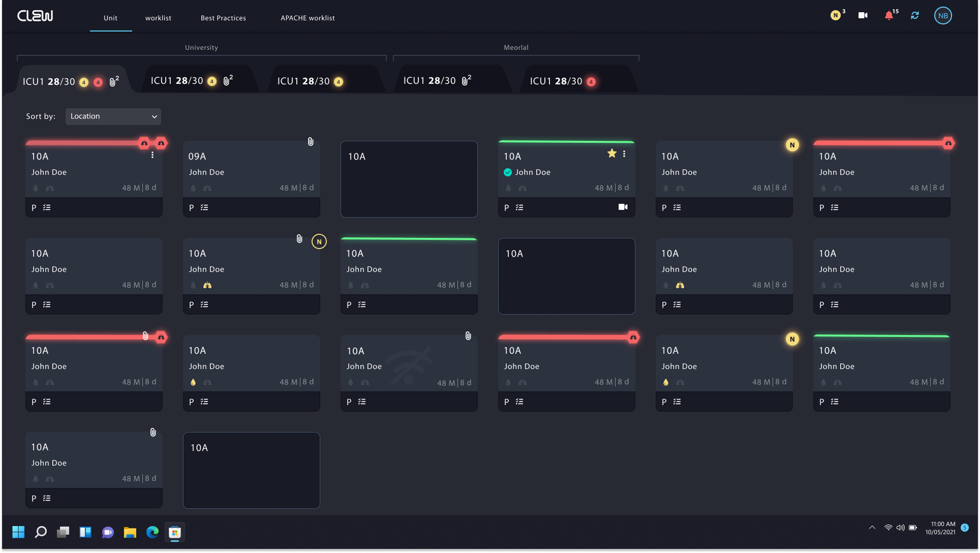This screenshot has height=553, width=980.
Task: Open the NB profile avatar
Action: (x=943, y=15)
